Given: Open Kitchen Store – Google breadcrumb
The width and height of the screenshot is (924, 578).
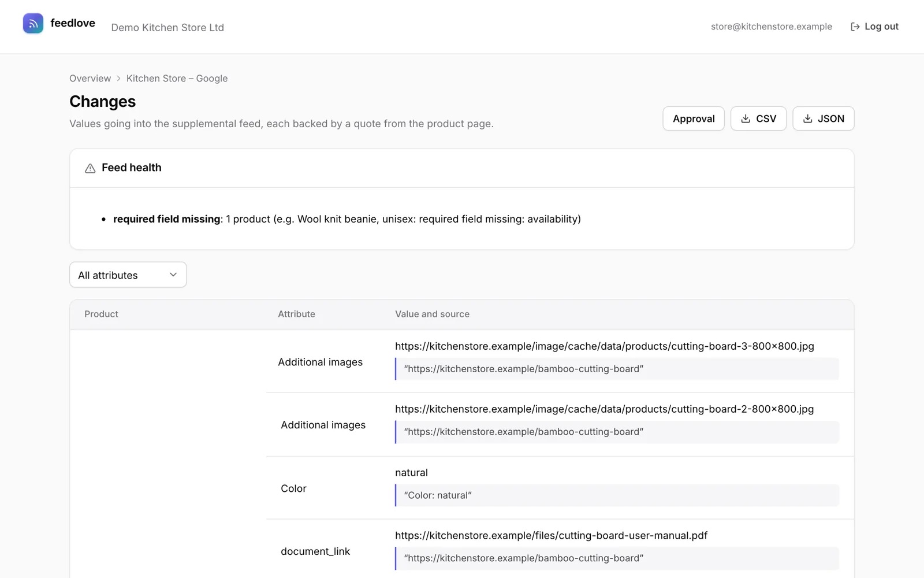Looking at the screenshot, I should 177,79.
